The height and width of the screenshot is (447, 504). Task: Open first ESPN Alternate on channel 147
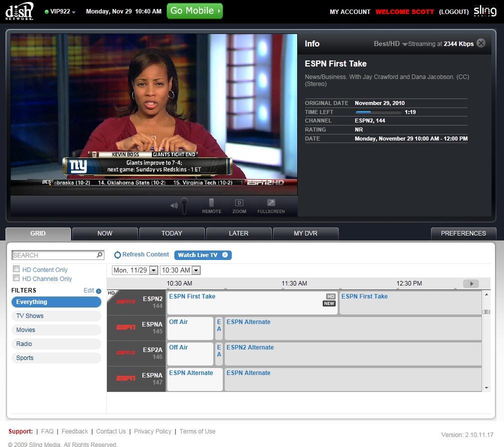[195, 379]
